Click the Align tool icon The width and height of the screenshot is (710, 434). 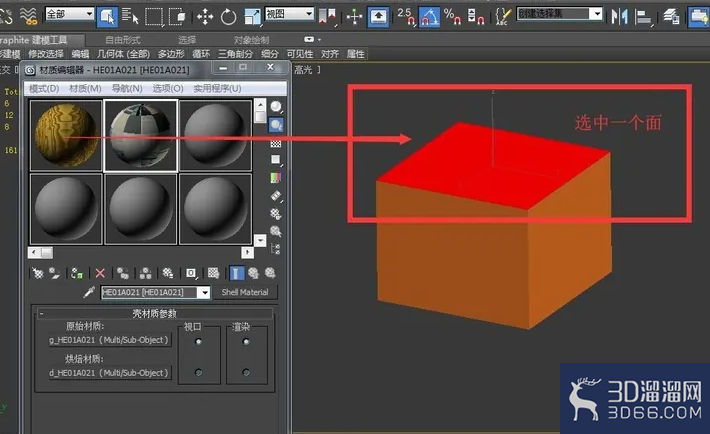(643, 17)
